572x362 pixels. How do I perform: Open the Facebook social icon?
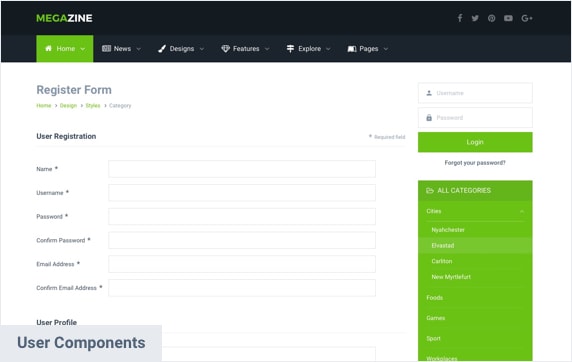point(460,18)
